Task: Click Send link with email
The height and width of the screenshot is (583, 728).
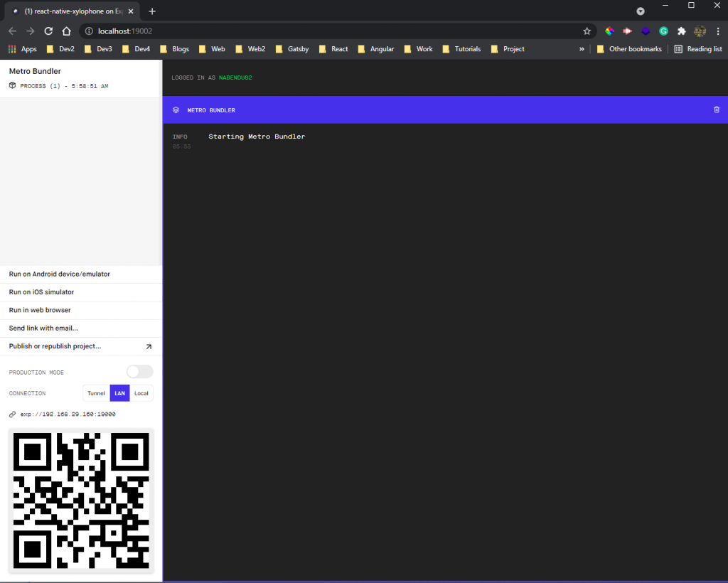Action: tap(81, 328)
